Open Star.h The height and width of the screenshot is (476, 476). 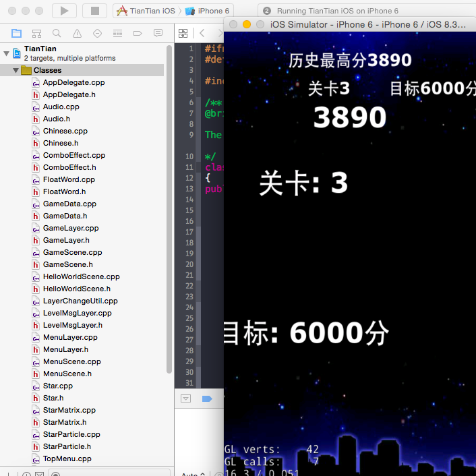pos(53,398)
